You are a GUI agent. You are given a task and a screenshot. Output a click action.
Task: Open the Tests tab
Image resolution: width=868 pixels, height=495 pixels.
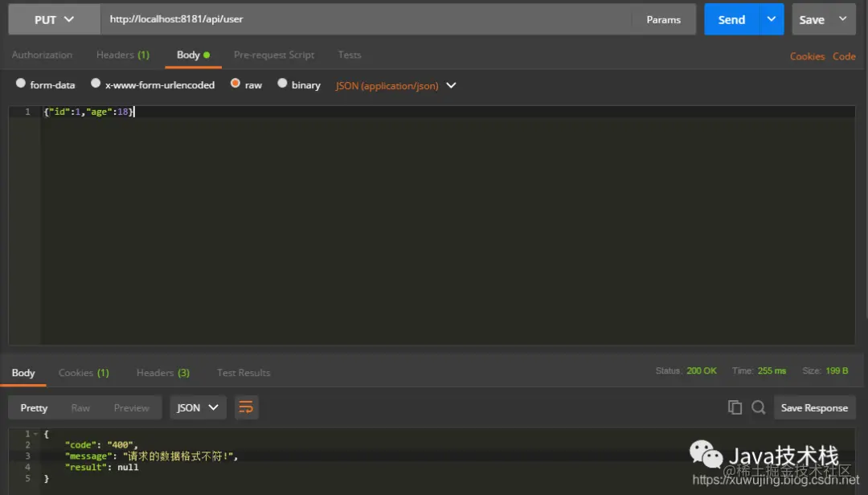(x=350, y=55)
